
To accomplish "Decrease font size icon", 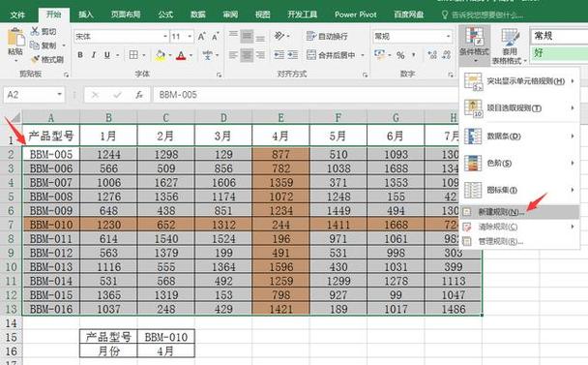I will point(216,37).
